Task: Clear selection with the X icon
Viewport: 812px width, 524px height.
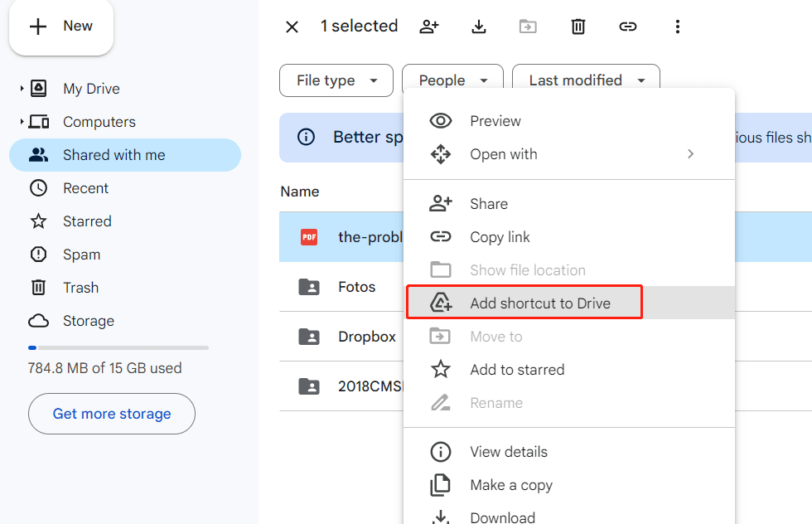Action: [x=292, y=27]
